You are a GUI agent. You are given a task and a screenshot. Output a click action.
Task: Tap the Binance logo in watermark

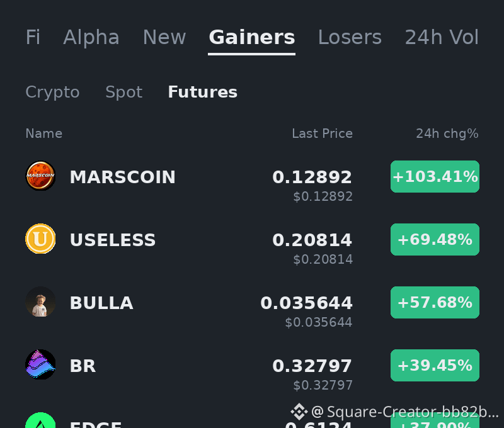point(299,412)
